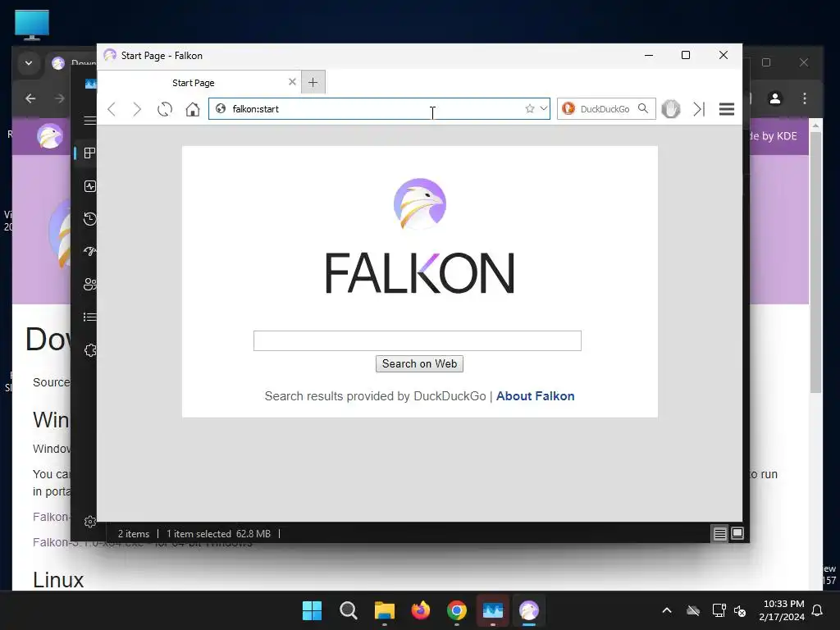
Task: Show hidden system tray icons
Action: pyautogui.click(x=667, y=610)
